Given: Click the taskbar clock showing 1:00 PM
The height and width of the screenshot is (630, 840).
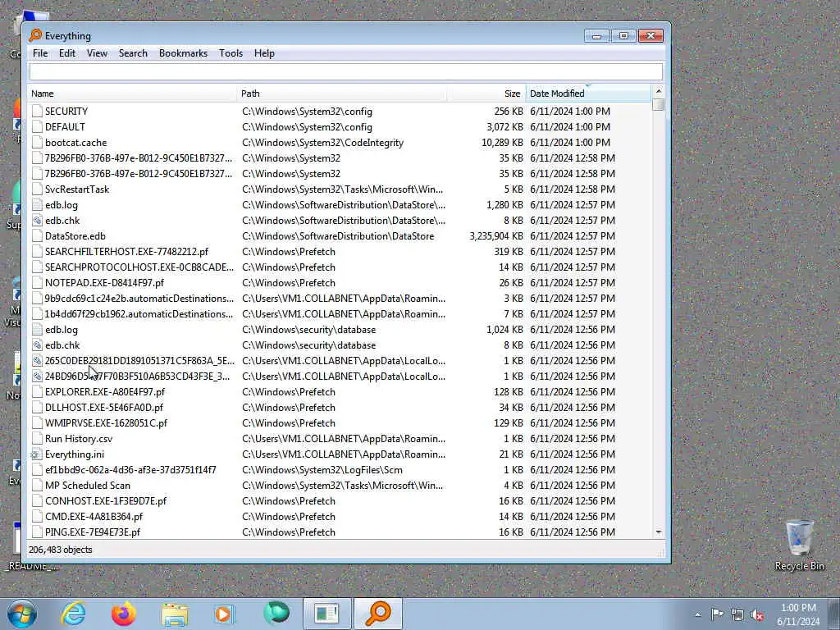Looking at the screenshot, I should [798, 614].
